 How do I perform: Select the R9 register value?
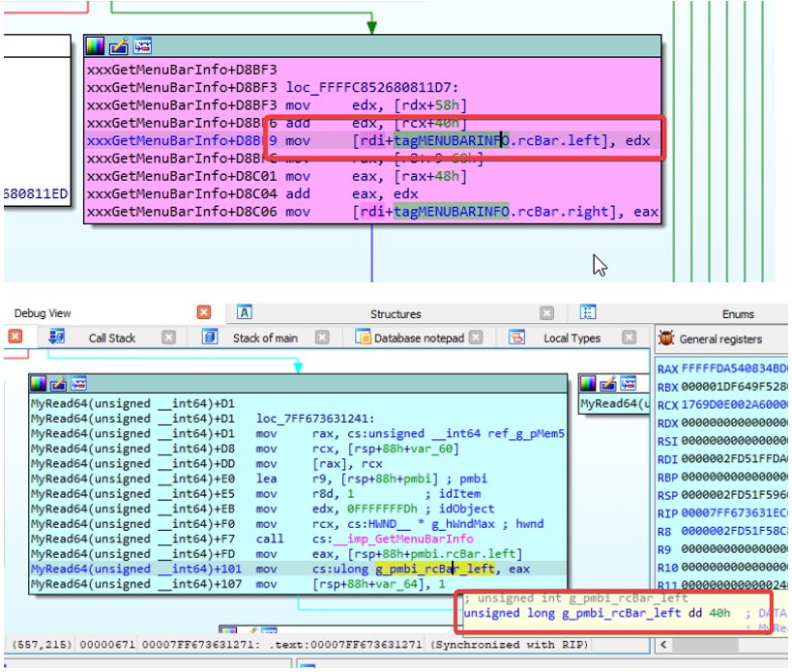point(734,549)
